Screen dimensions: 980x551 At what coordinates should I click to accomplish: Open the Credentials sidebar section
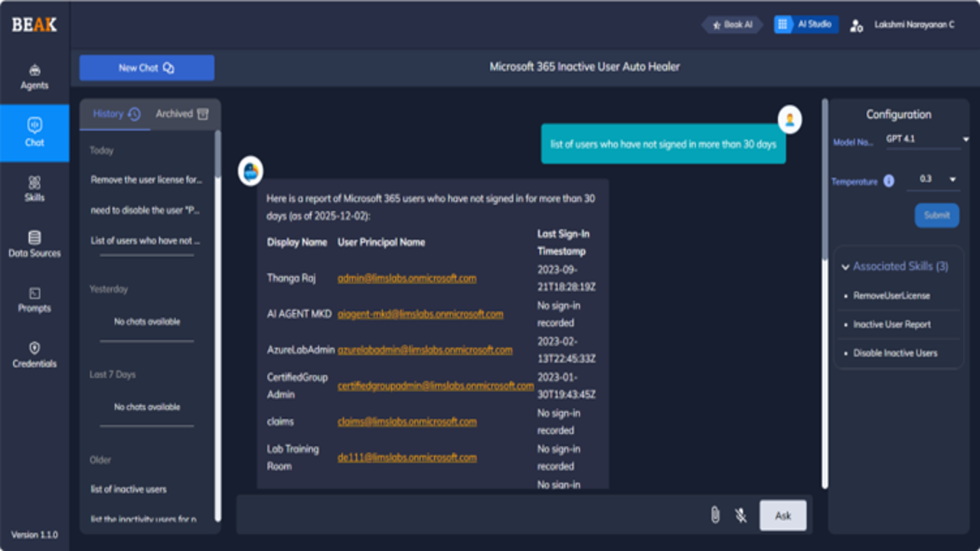coord(34,356)
